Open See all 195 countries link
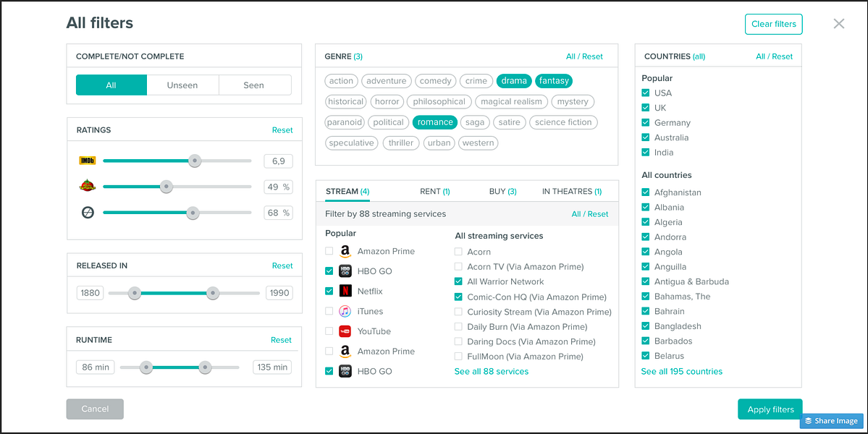The image size is (868, 434). [x=682, y=372]
